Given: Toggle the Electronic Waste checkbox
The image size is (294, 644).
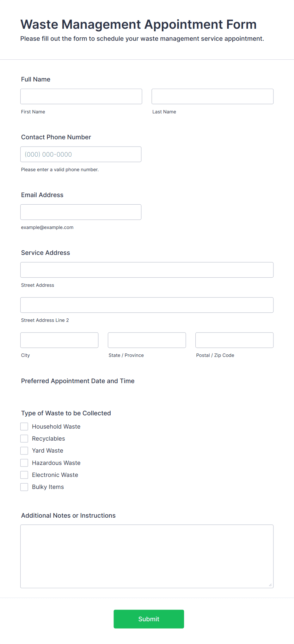Looking at the screenshot, I should coord(24,475).
